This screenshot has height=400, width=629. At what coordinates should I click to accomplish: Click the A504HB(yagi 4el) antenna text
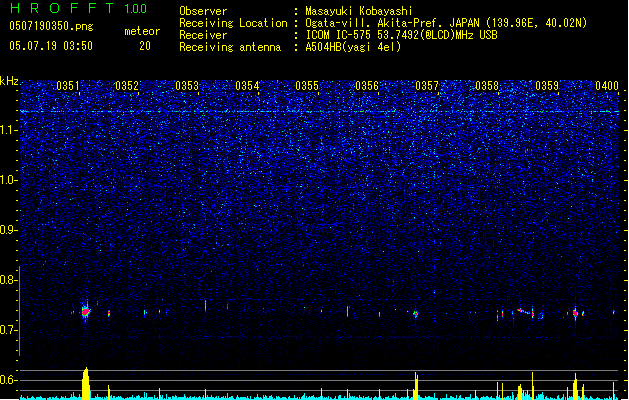point(353,47)
